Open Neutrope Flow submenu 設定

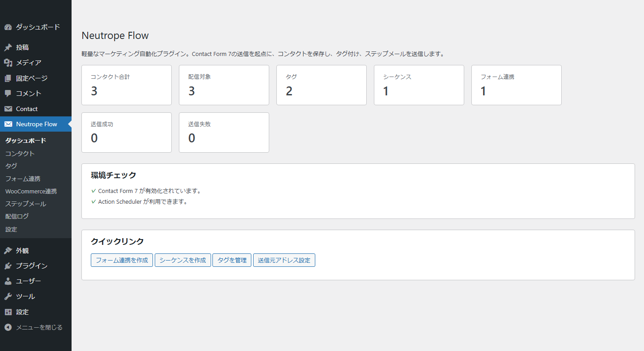tap(36, 229)
